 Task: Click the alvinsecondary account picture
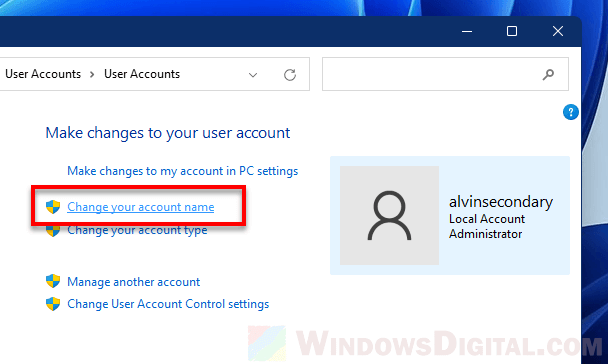[x=389, y=216]
